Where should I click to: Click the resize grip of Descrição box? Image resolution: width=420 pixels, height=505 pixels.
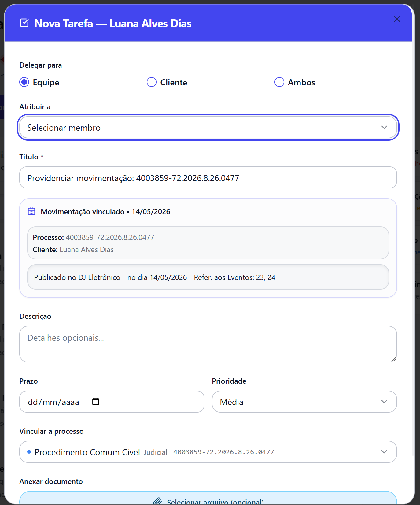(x=394, y=359)
